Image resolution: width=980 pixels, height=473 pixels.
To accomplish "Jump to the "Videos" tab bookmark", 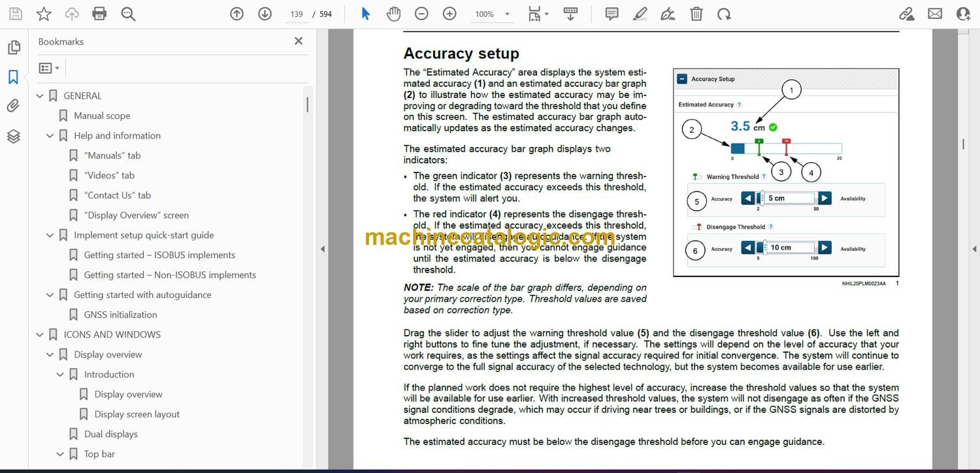I will (x=109, y=175).
